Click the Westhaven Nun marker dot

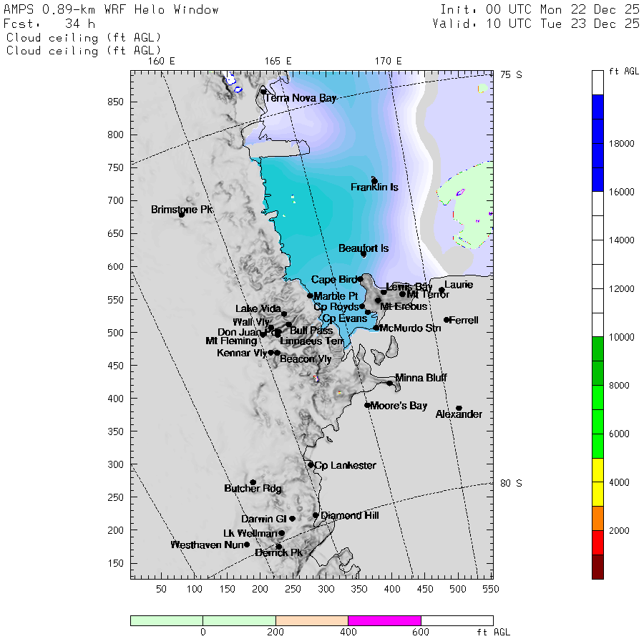(247, 545)
